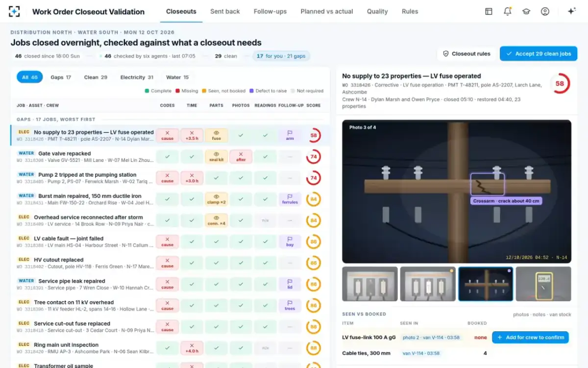Click trees follow-up flag chip

click(290, 305)
